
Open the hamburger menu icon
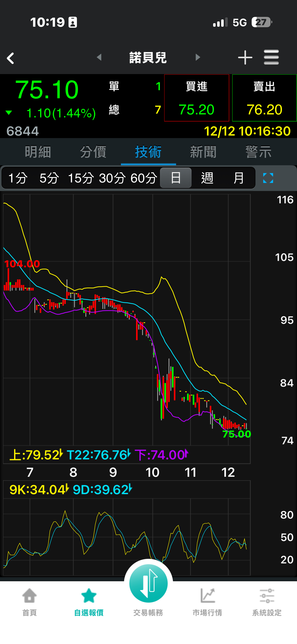[x=271, y=57]
